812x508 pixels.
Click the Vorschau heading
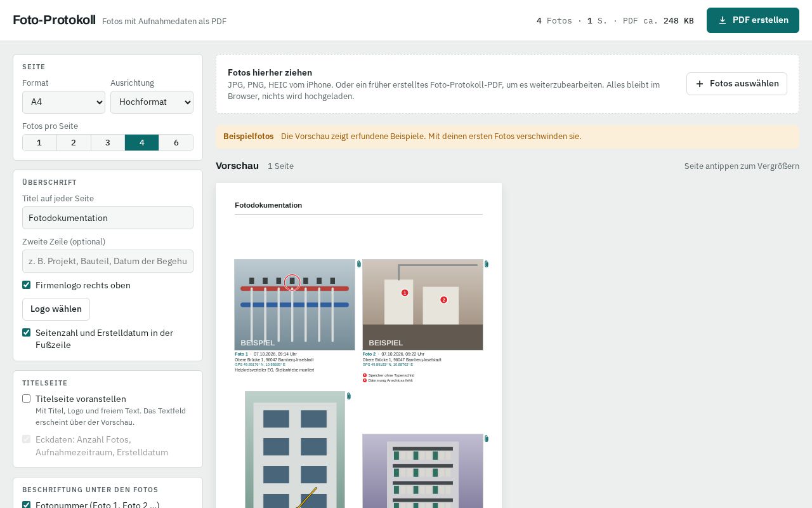click(237, 166)
